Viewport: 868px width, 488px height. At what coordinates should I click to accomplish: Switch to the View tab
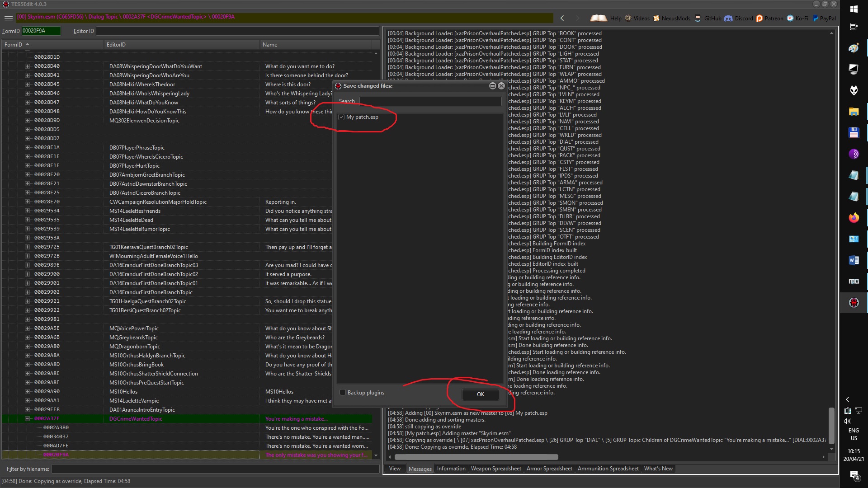395,469
